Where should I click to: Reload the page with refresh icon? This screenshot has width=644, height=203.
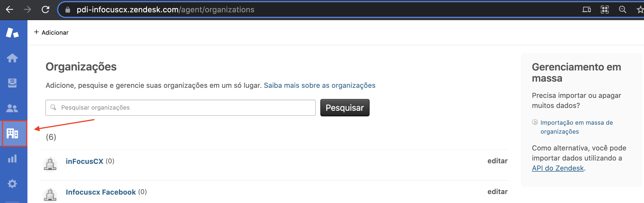(x=45, y=10)
